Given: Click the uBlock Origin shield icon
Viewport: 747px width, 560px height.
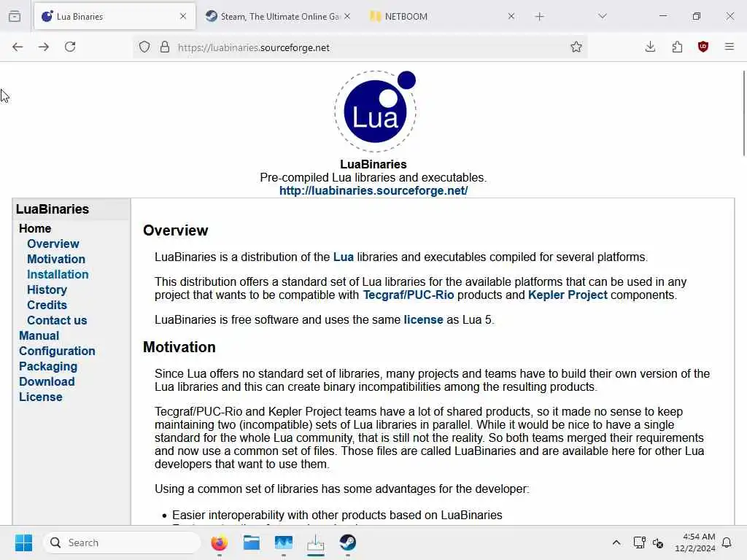Looking at the screenshot, I should pos(703,47).
